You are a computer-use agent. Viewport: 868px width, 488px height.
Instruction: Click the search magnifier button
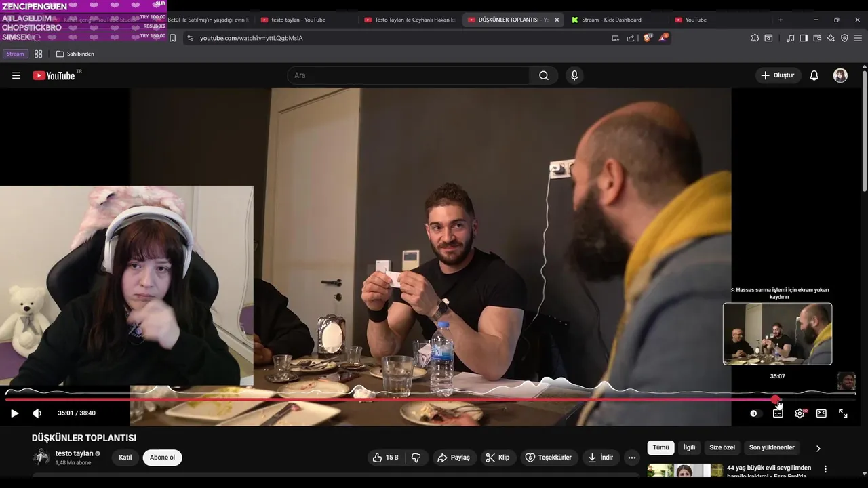(x=544, y=75)
